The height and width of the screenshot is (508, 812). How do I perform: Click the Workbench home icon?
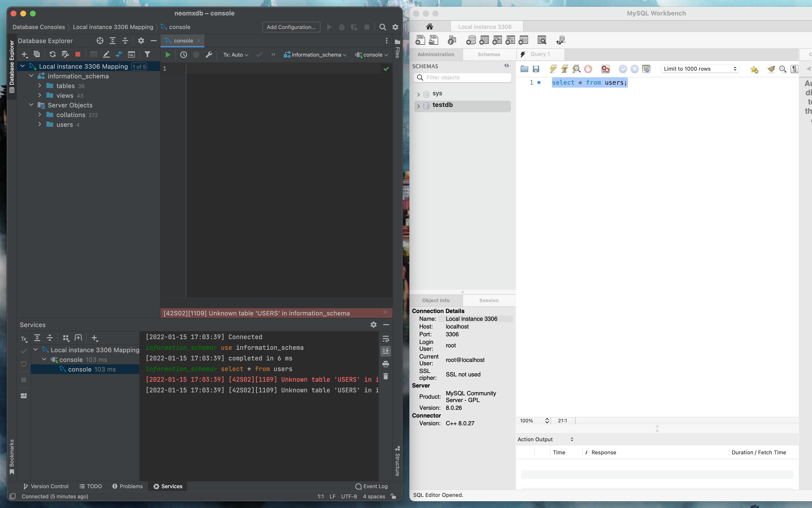pos(429,27)
